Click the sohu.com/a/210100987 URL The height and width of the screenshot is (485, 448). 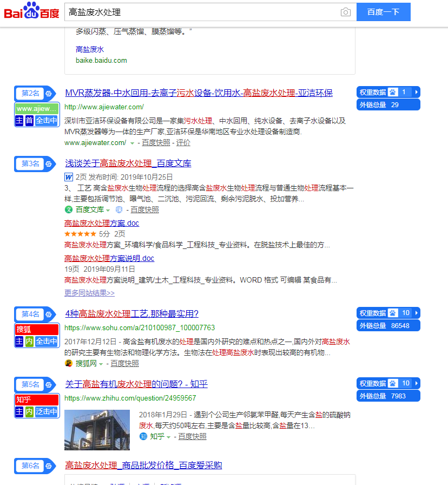point(140,327)
